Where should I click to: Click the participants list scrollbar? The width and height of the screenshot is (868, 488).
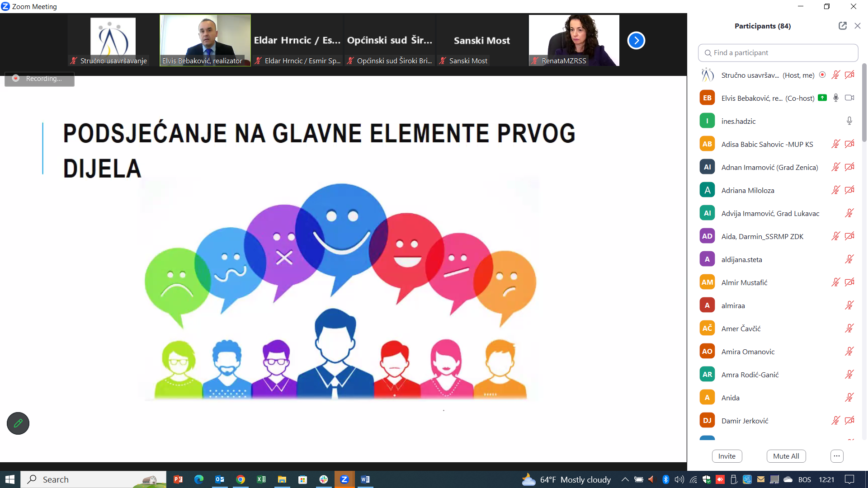(864, 103)
